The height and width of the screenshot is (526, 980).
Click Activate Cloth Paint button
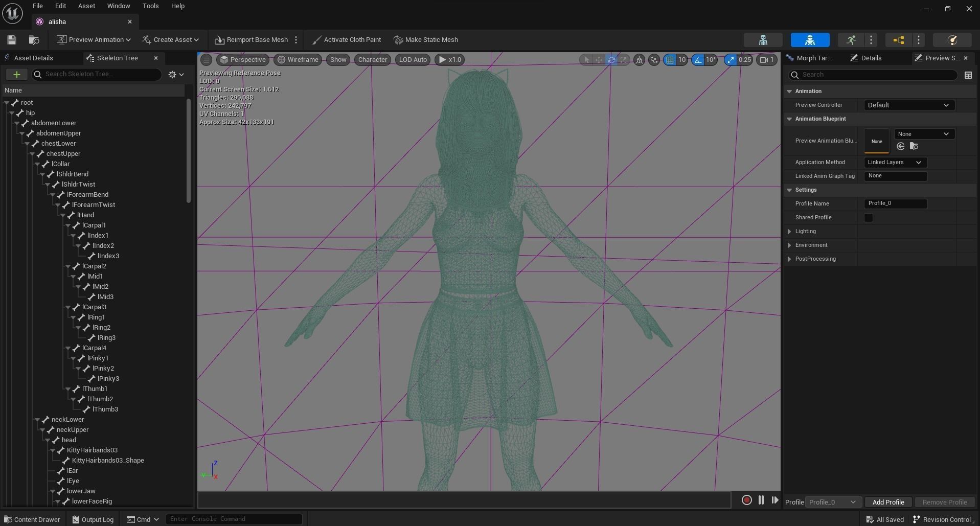tap(347, 40)
